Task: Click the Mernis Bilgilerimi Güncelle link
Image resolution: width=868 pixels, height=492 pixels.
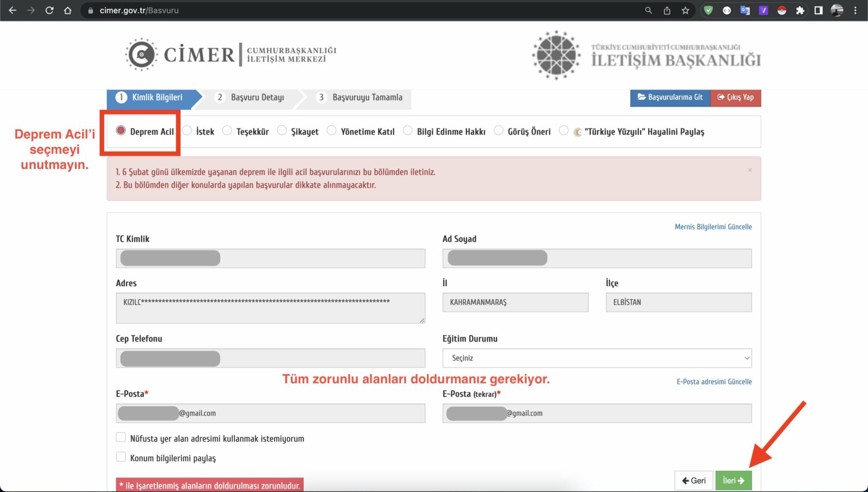Action: click(713, 226)
